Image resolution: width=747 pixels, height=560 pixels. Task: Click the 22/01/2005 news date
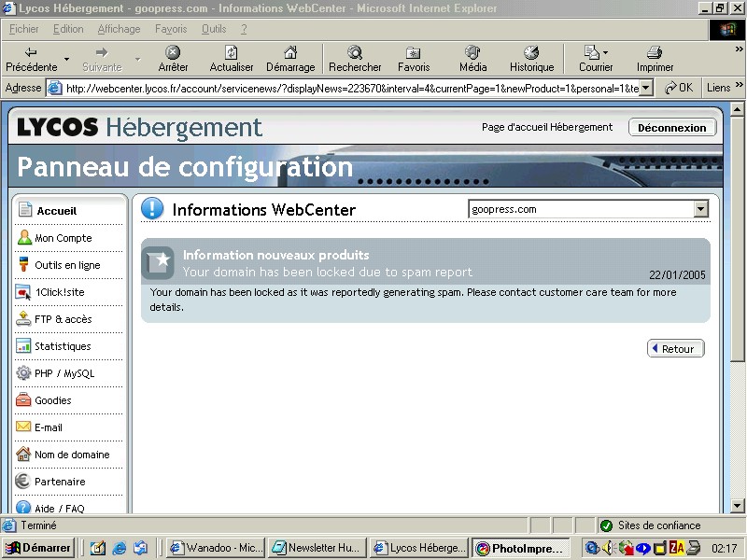pyautogui.click(x=677, y=274)
